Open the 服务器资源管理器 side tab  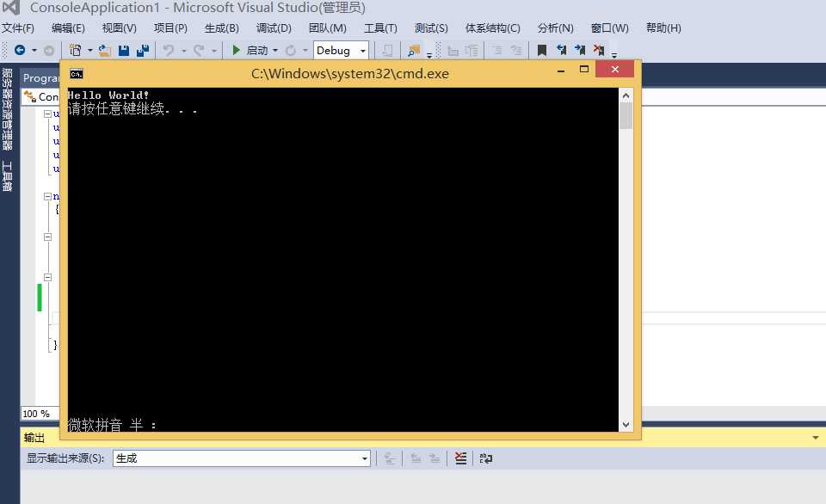[x=7, y=109]
